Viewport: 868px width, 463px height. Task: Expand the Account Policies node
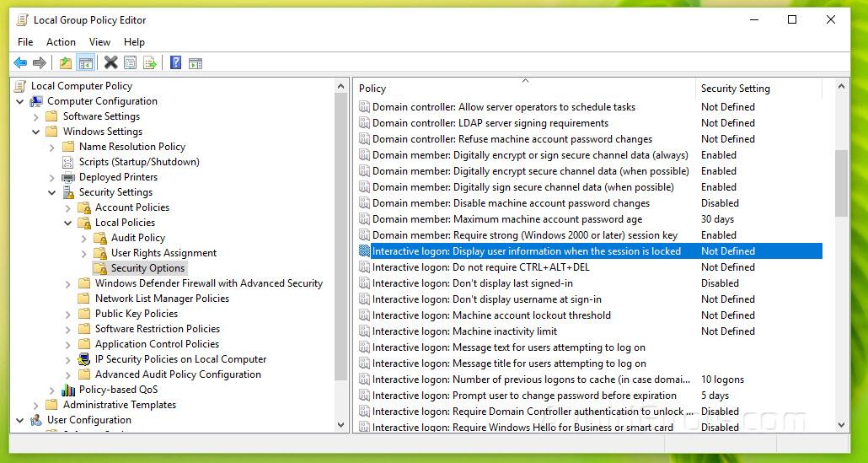point(68,207)
